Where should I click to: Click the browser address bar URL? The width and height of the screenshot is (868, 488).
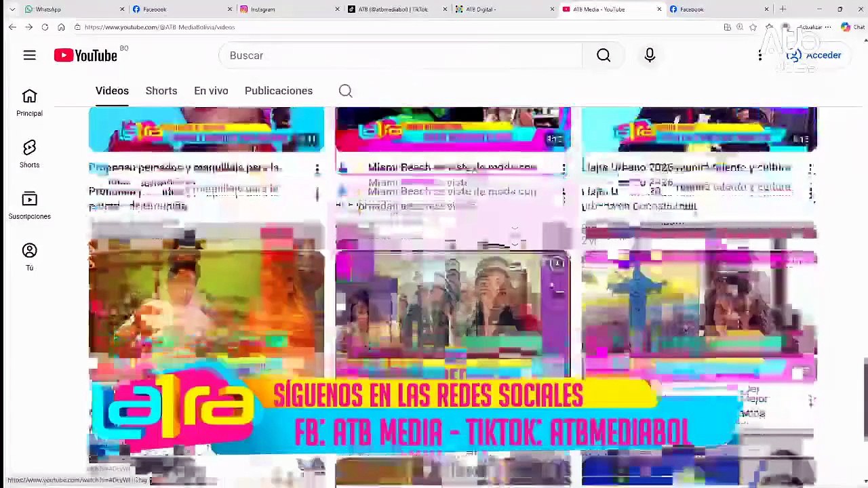(x=160, y=27)
